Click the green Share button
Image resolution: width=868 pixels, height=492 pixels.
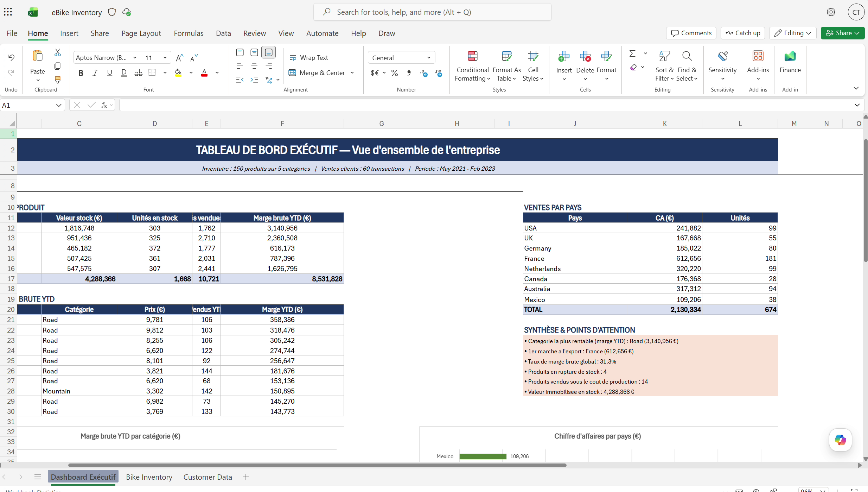842,33
